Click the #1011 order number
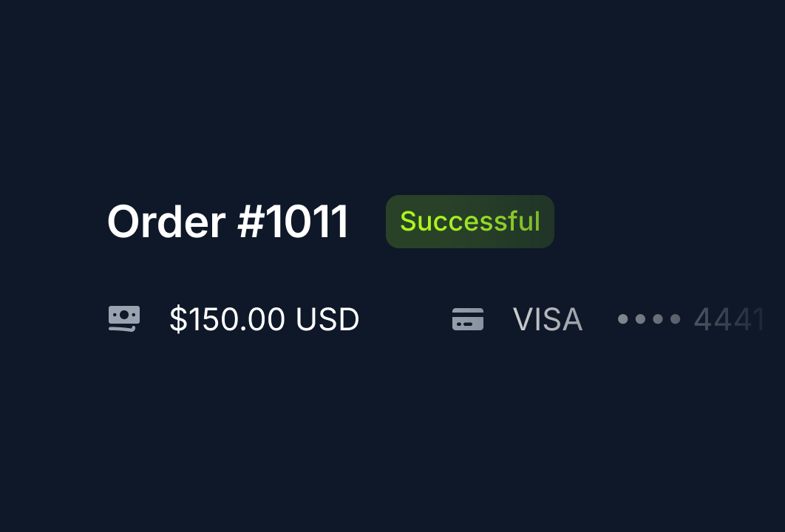 click(293, 222)
